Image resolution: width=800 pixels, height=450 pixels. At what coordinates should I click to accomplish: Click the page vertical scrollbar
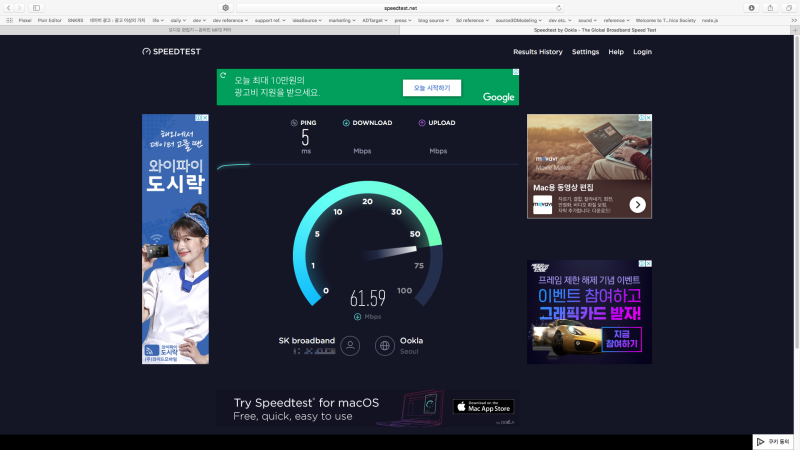click(x=796, y=194)
